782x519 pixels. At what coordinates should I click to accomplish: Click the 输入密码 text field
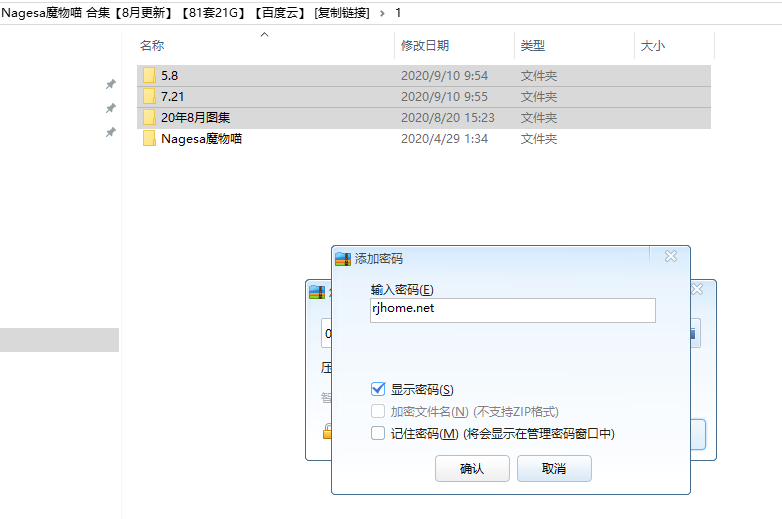point(512,310)
